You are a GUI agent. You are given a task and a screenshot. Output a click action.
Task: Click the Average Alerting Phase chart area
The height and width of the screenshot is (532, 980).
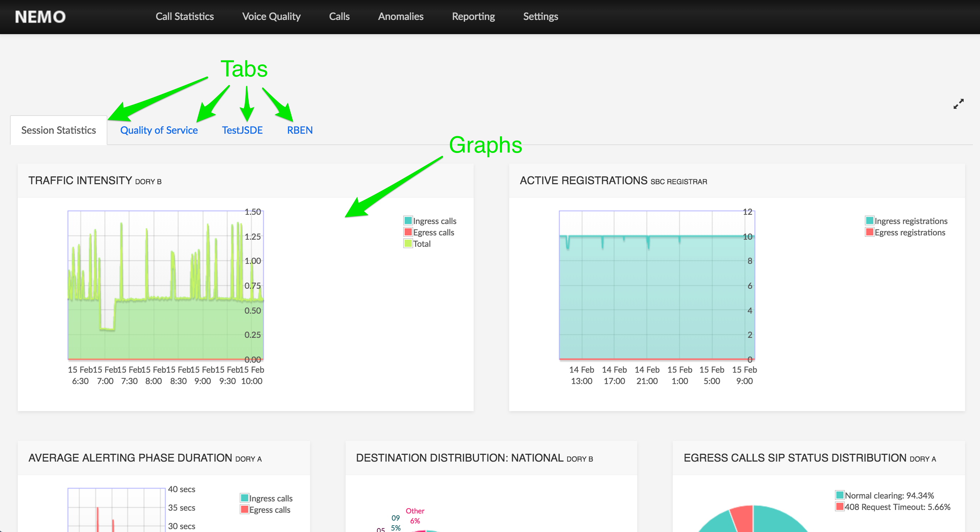tap(116, 510)
